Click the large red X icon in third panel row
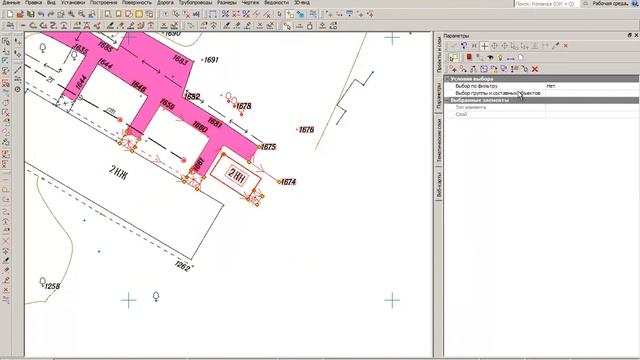This screenshot has width=640, height=360. pos(535,69)
